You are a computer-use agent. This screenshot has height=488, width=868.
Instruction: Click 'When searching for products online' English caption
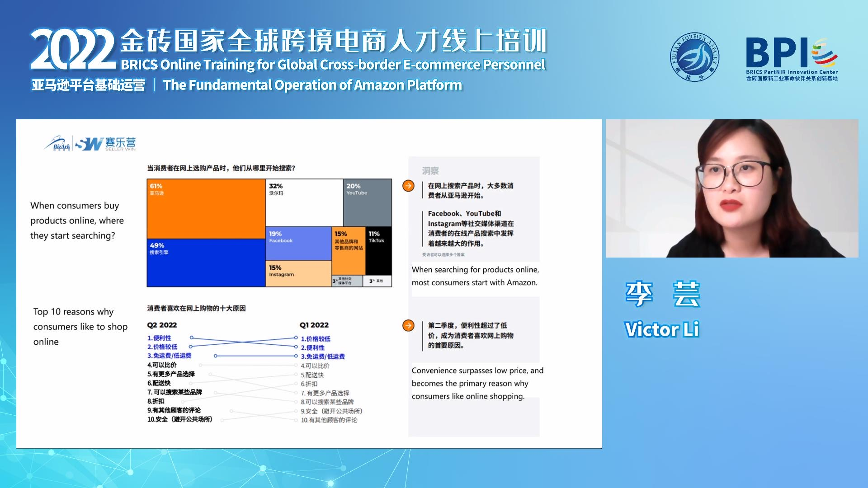[475, 276]
